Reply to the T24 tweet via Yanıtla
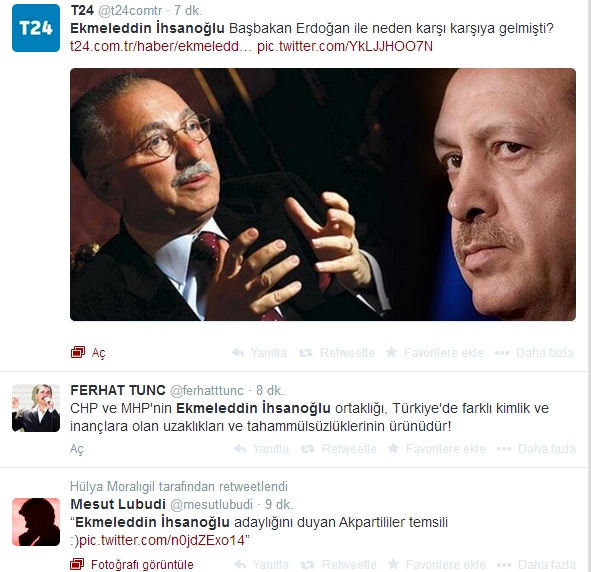 (x=259, y=353)
